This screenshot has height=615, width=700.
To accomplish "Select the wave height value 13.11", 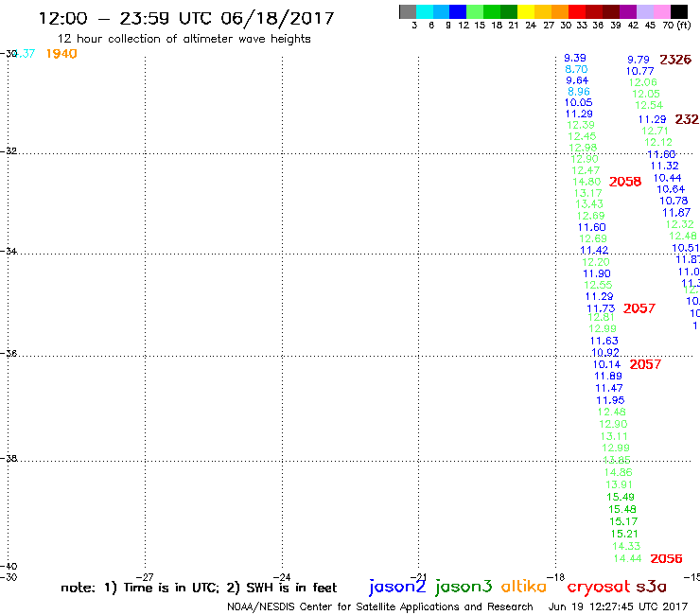I will (614, 436).
